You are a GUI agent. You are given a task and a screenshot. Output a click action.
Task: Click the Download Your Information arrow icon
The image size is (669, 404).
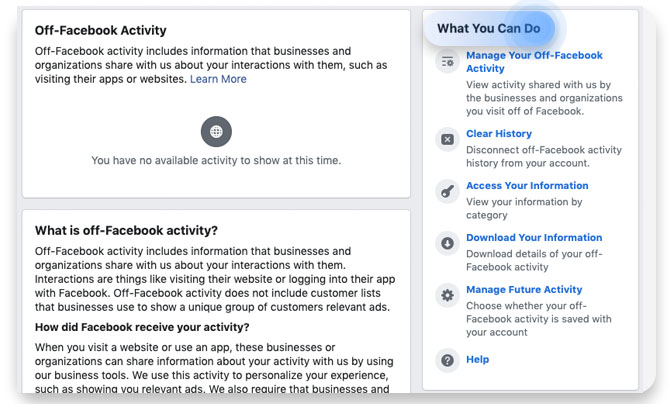coord(447,243)
